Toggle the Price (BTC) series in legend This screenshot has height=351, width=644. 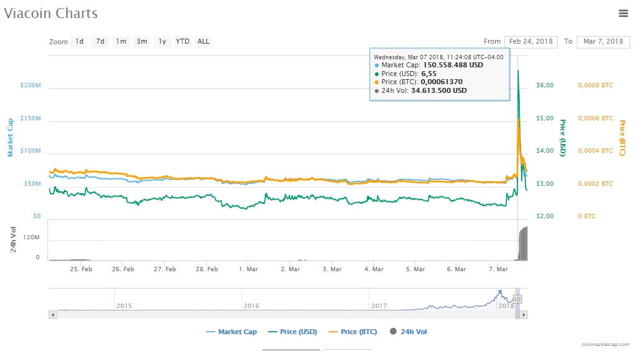point(353,332)
